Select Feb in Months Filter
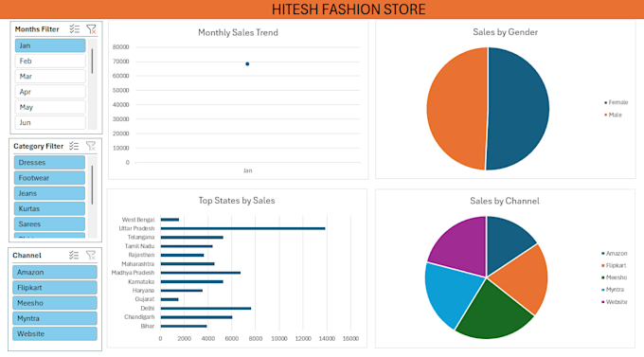Viewport: 644px width, 357px height. pos(50,61)
